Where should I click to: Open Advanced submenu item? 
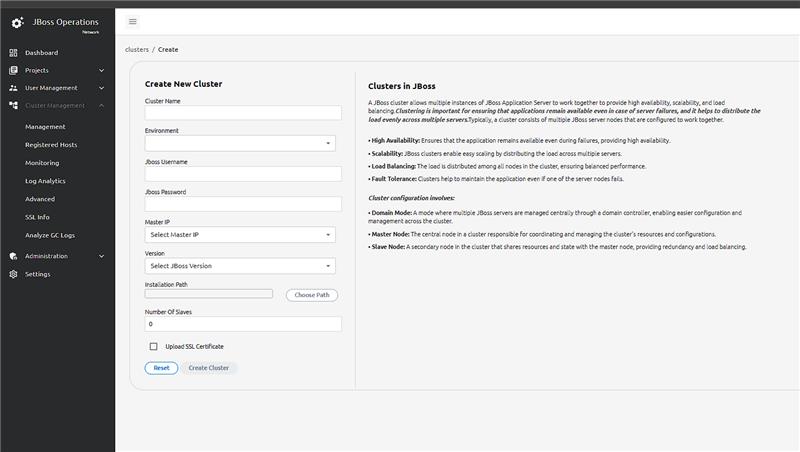[40, 199]
